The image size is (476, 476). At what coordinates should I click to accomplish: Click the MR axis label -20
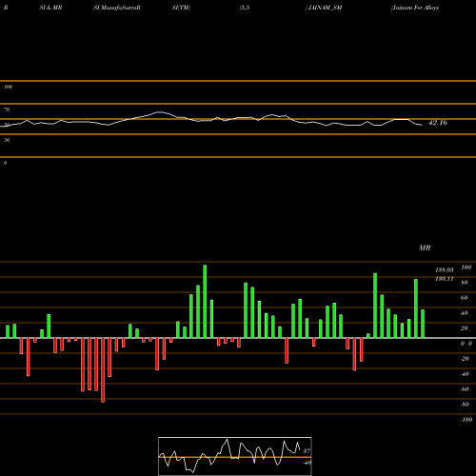point(465,359)
